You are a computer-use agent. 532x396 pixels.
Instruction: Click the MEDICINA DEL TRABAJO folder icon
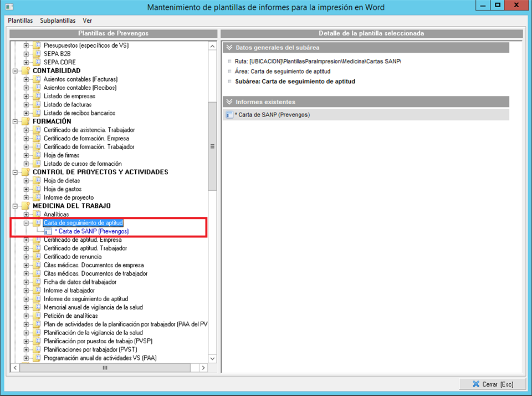point(25,206)
